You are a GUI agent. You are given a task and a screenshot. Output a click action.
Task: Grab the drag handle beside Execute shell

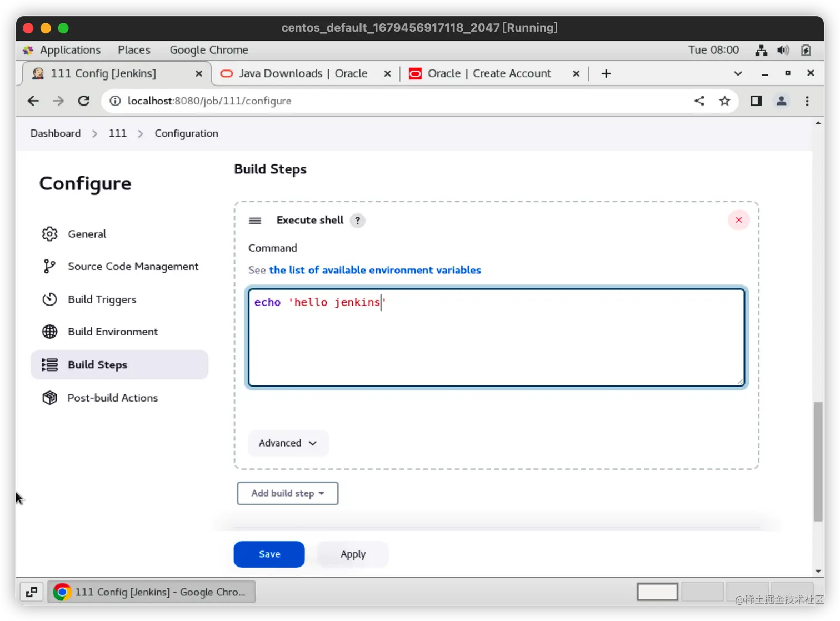click(255, 221)
